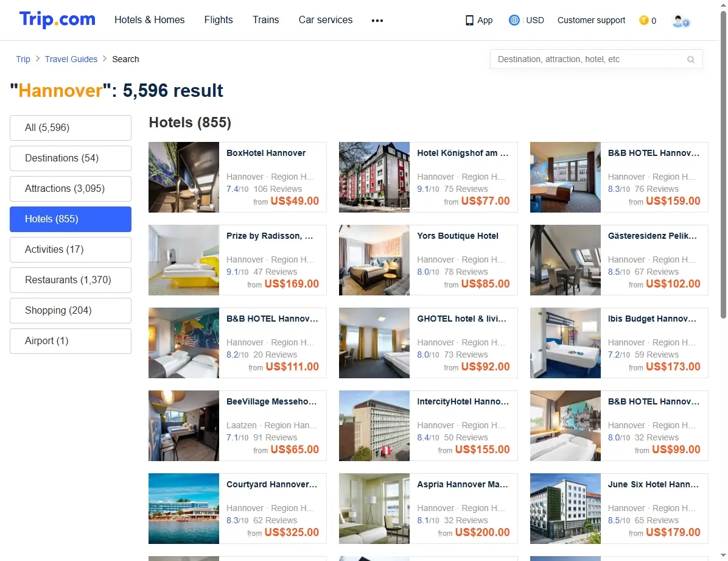Viewport: 728px width, 561px height.
Task: Go to Trains section
Action: (x=265, y=20)
